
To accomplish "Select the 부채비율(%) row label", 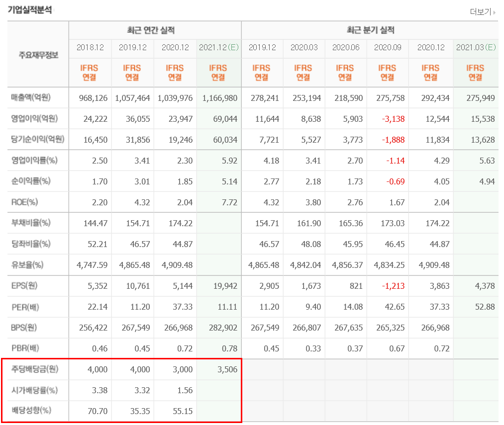I will pos(31,223).
